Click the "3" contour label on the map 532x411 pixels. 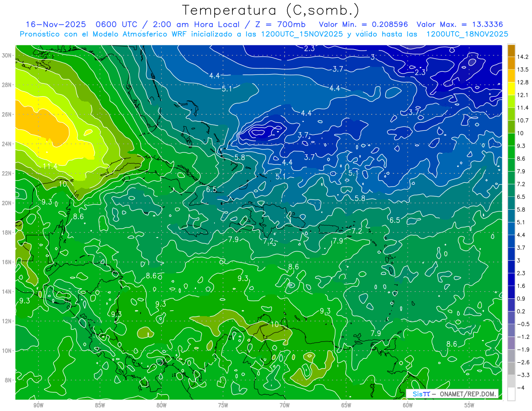pos(373,57)
